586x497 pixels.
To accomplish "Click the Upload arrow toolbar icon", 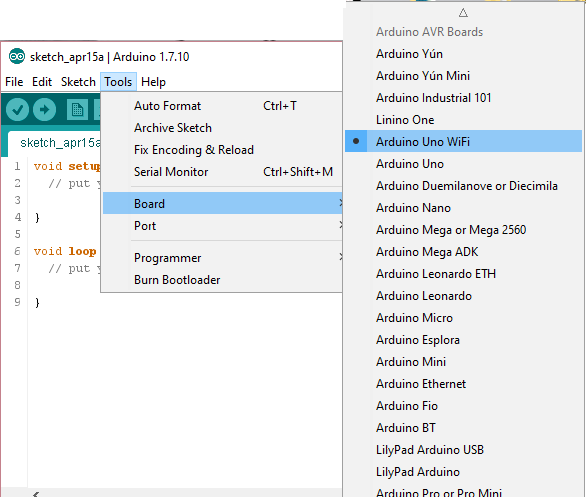I will (x=44, y=109).
